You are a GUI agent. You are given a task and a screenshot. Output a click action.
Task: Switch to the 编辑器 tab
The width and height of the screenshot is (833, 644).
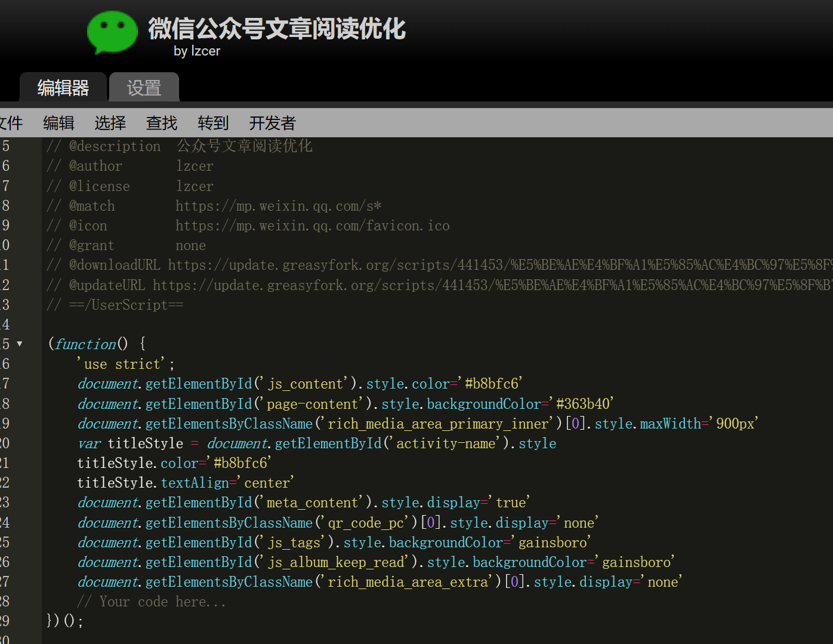point(63,88)
